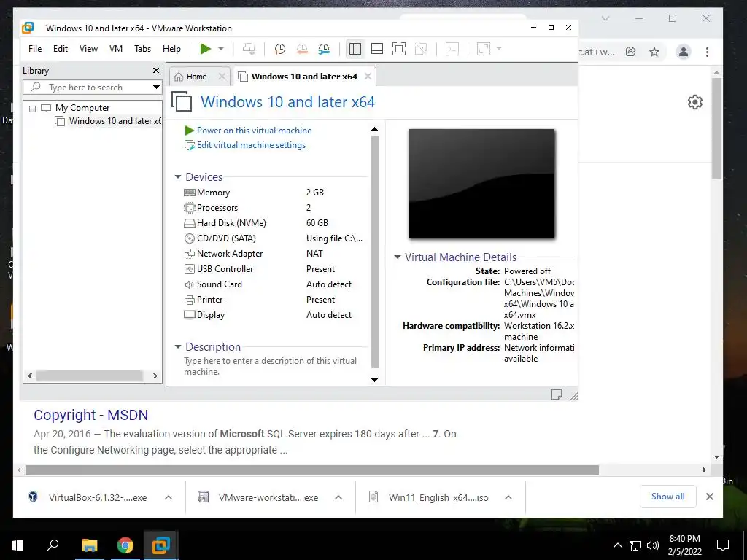
Task: Click the Unity mode toolbar icon
Action: point(421,49)
